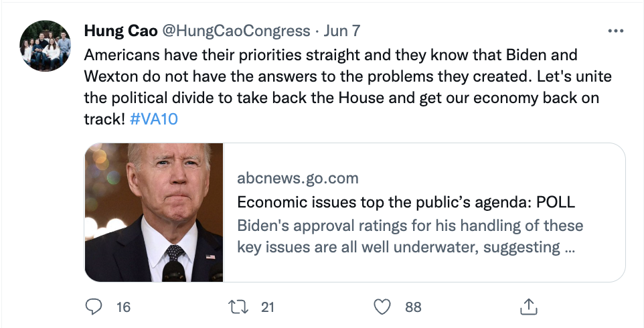Visit the @HungCaoCongress handle
Screen dimensions: 644x328
(x=236, y=31)
